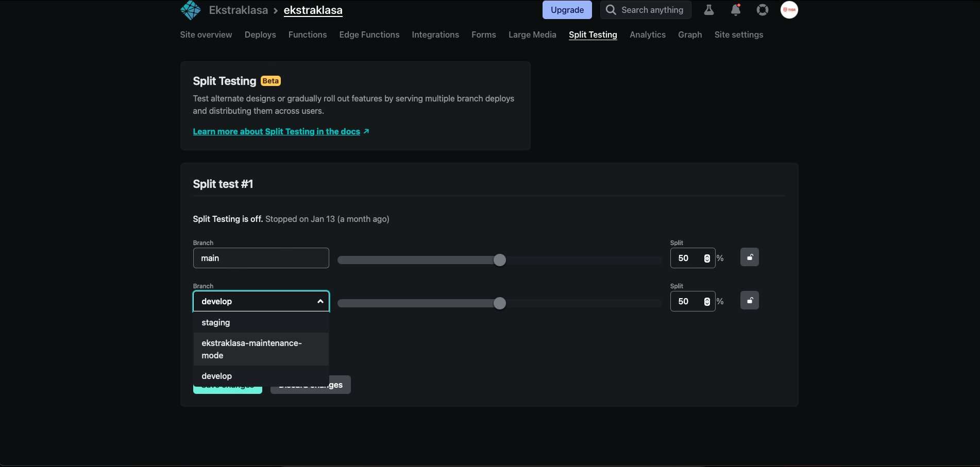The width and height of the screenshot is (980, 467).
Task: Choose ekstraklasa-maintenance-mode branch option
Action: [x=261, y=349]
